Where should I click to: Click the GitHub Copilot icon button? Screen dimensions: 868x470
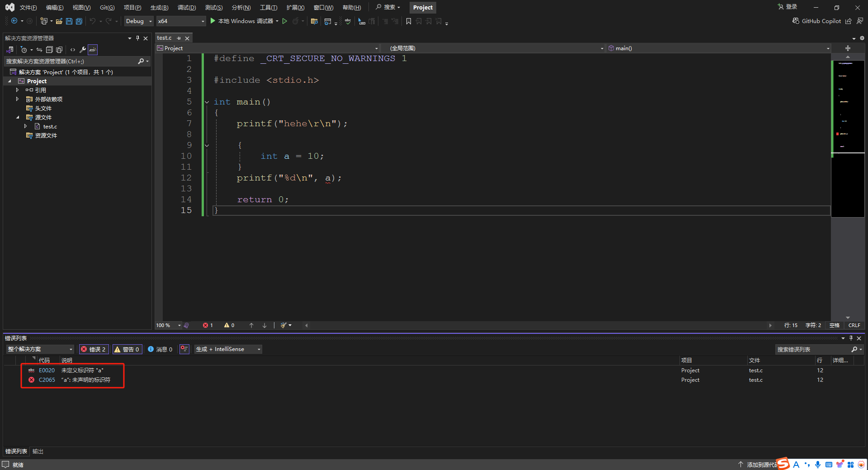tap(816, 21)
